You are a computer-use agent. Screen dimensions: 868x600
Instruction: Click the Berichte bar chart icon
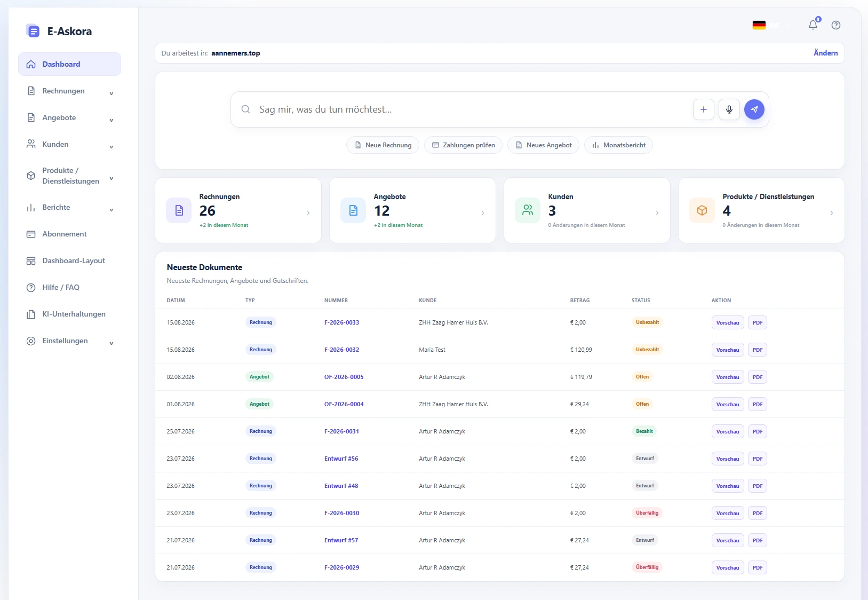[31, 207]
